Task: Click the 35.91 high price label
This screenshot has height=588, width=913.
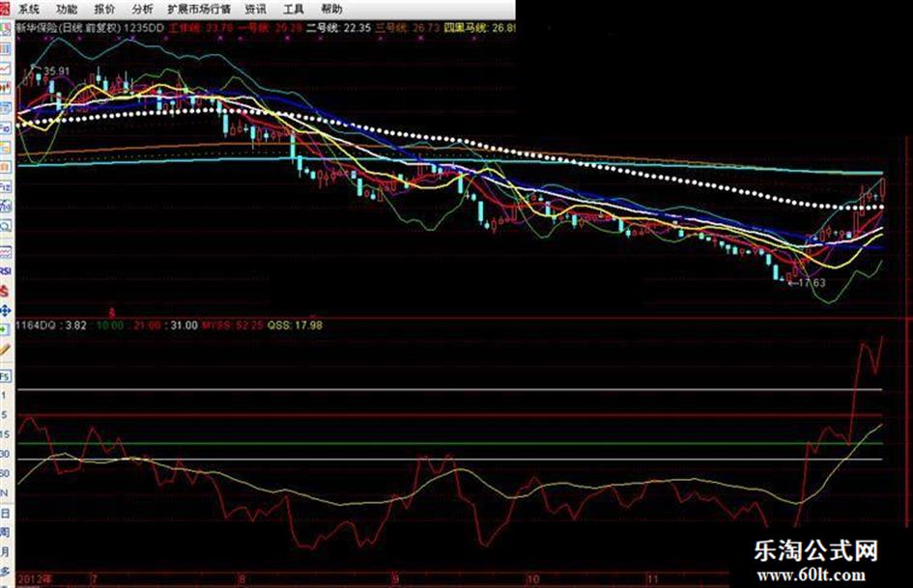Action: [56, 71]
